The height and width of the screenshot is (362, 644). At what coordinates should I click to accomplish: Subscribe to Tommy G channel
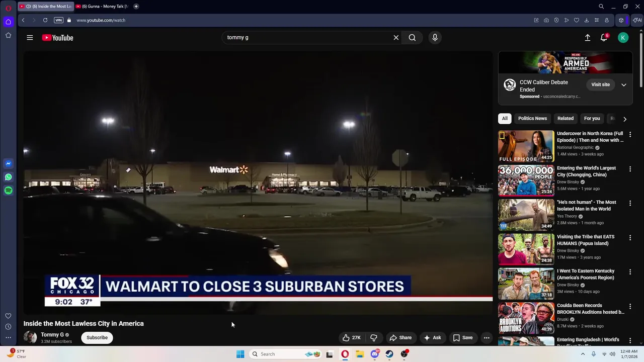point(97,338)
